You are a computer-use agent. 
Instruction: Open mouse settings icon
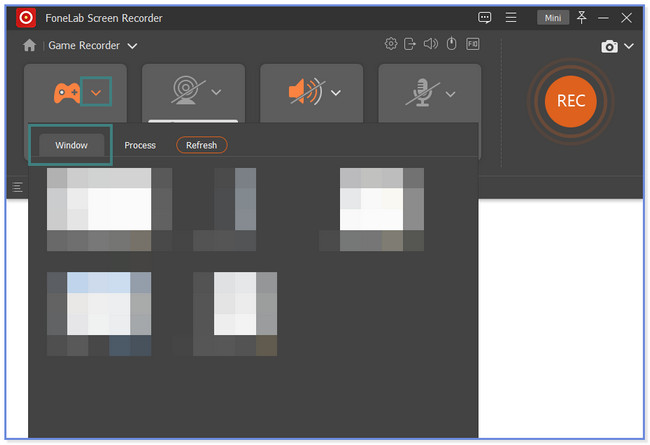[x=451, y=44]
